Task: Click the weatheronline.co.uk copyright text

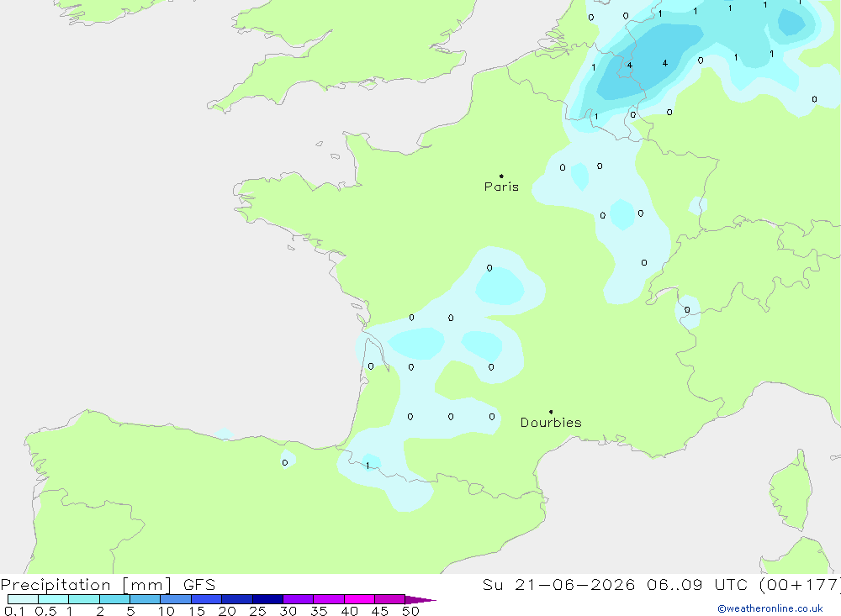Action: point(770,608)
